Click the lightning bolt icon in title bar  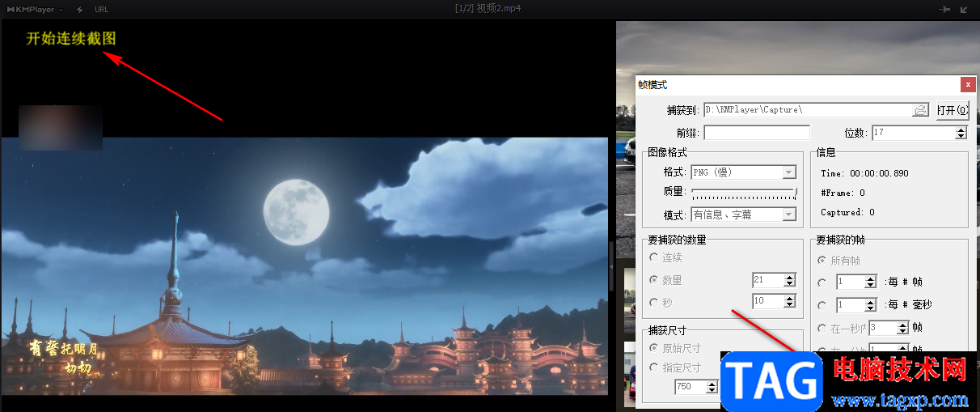click(x=79, y=10)
